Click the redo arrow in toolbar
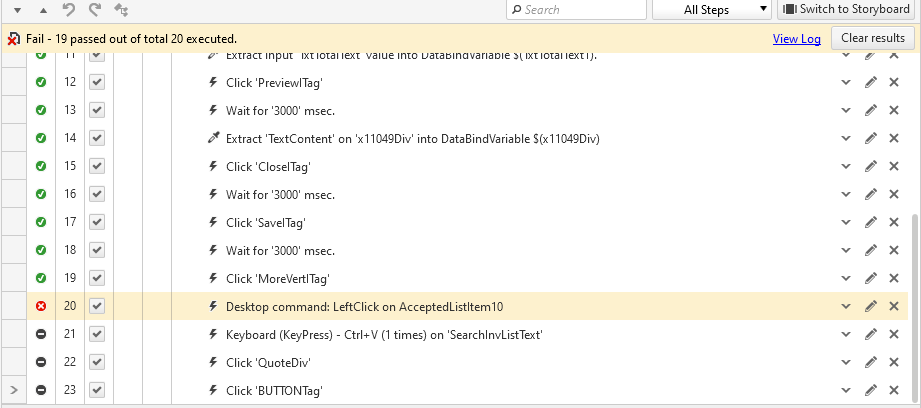Viewport: 921px width, 408px height. pos(95,10)
